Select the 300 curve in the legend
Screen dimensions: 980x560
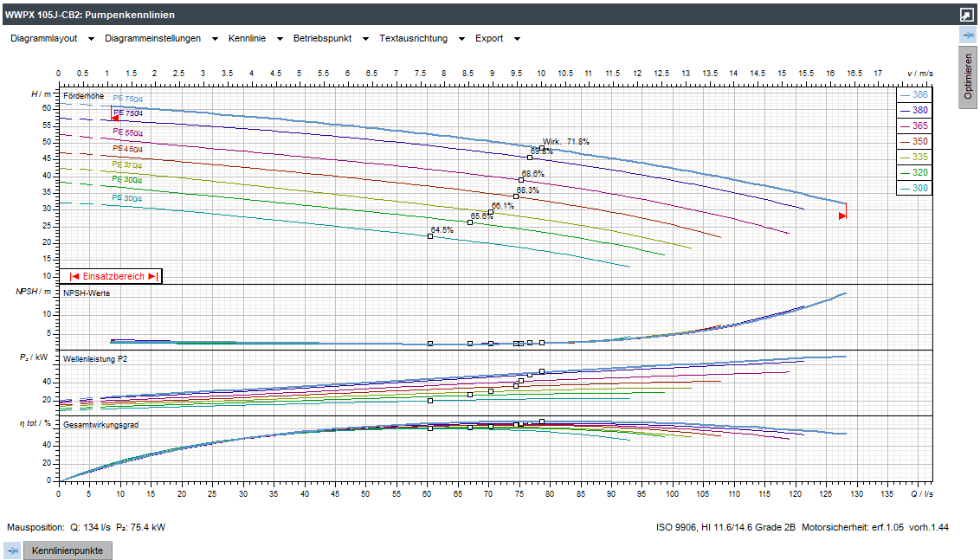913,188
